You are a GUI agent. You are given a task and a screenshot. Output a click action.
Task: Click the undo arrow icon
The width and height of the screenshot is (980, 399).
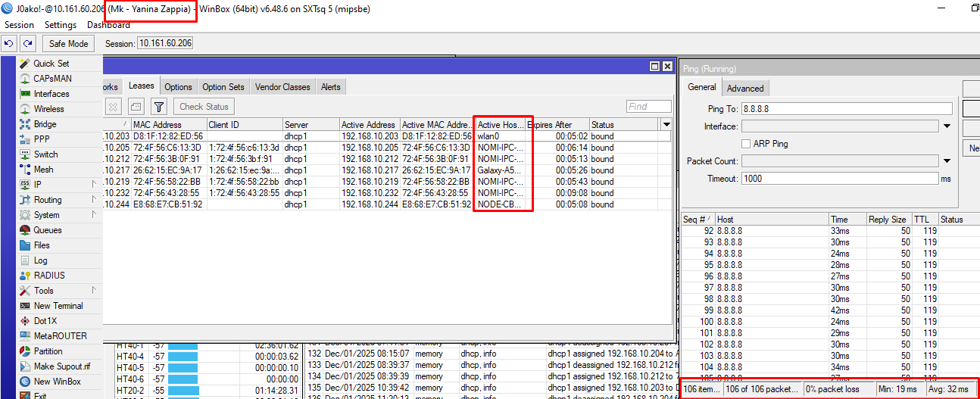pyautogui.click(x=10, y=44)
